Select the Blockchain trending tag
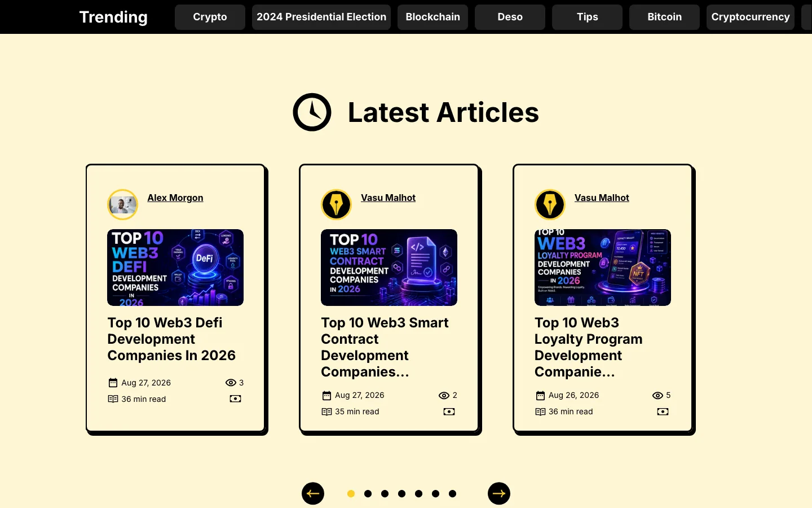This screenshot has height=508, width=812. (x=433, y=17)
